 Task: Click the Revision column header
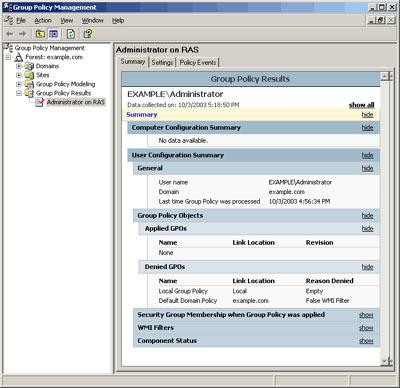[319, 243]
